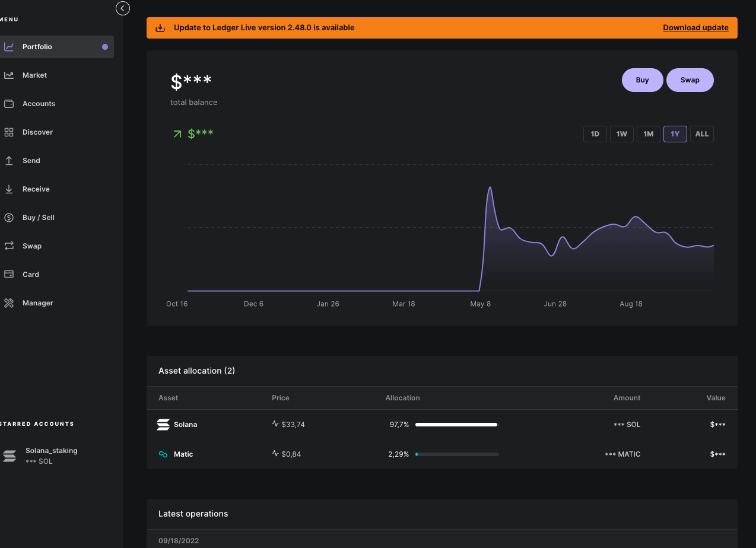Select the ALL chart range
The image size is (756, 548).
(x=701, y=134)
